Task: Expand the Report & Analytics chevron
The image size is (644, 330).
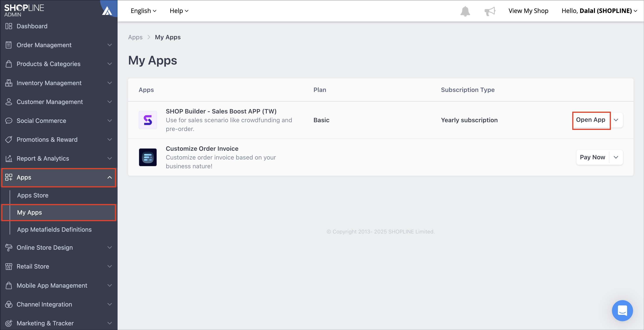Action: click(x=109, y=158)
